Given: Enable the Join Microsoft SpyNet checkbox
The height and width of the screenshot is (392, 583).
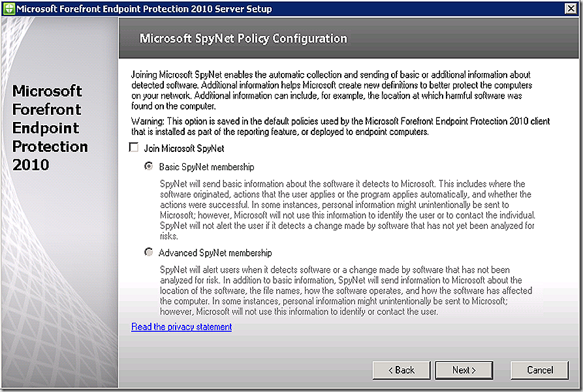Looking at the screenshot, I should 134,147.
